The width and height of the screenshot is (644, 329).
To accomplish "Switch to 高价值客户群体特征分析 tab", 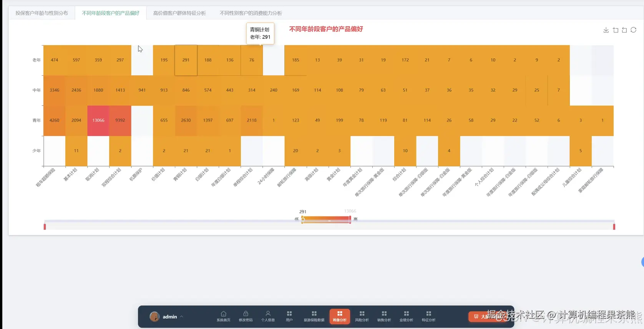I will [179, 13].
